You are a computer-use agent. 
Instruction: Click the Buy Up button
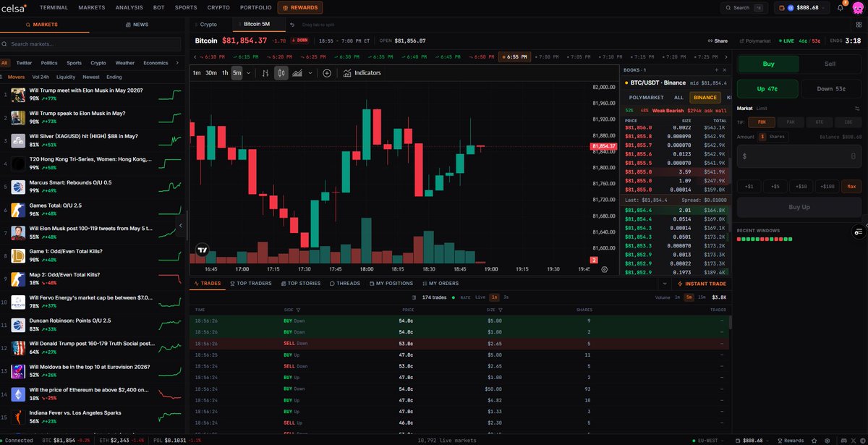(x=799, y=207)
